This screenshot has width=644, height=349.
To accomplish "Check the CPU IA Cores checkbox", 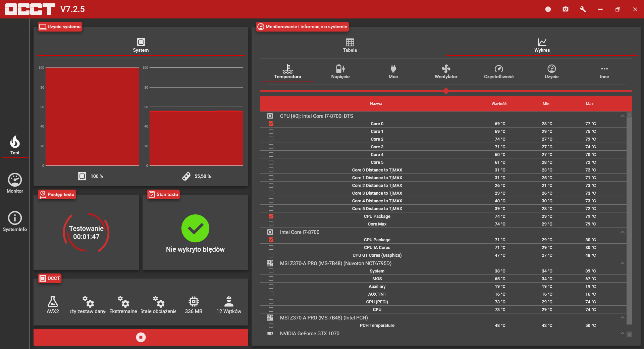I will 271,248.
